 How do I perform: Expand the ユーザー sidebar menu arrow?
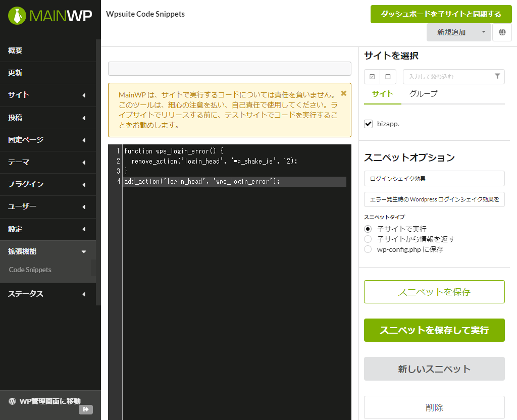(x=84, y=206)
